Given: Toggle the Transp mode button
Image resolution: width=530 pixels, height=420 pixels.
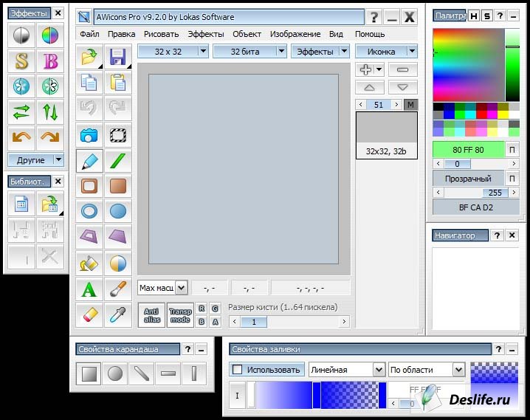Looking at the screenshot, I should point(180,315).
